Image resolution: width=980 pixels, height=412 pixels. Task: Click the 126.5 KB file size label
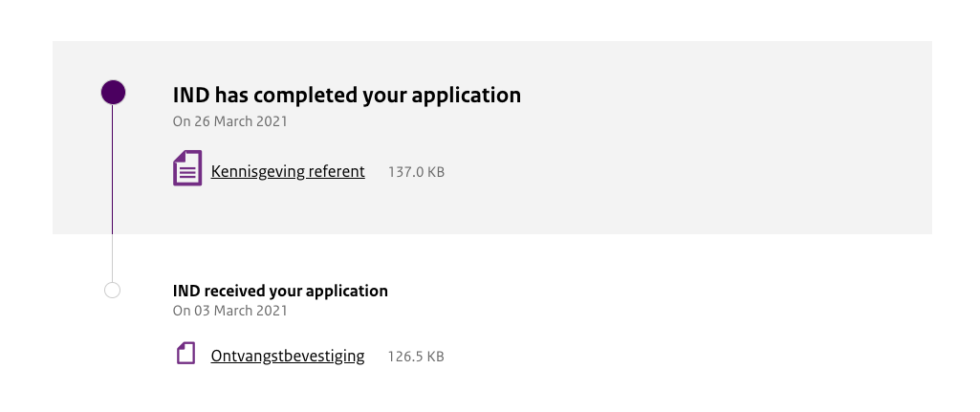click(x=415, y=358)
